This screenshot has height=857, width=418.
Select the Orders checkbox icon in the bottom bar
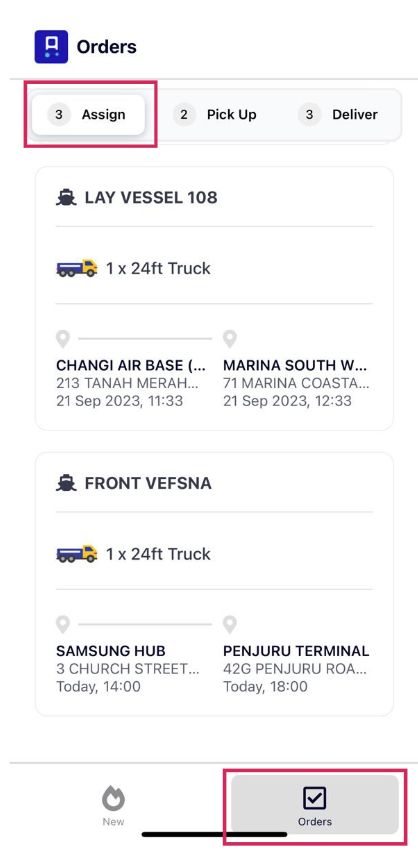click(x=315, y=798)
